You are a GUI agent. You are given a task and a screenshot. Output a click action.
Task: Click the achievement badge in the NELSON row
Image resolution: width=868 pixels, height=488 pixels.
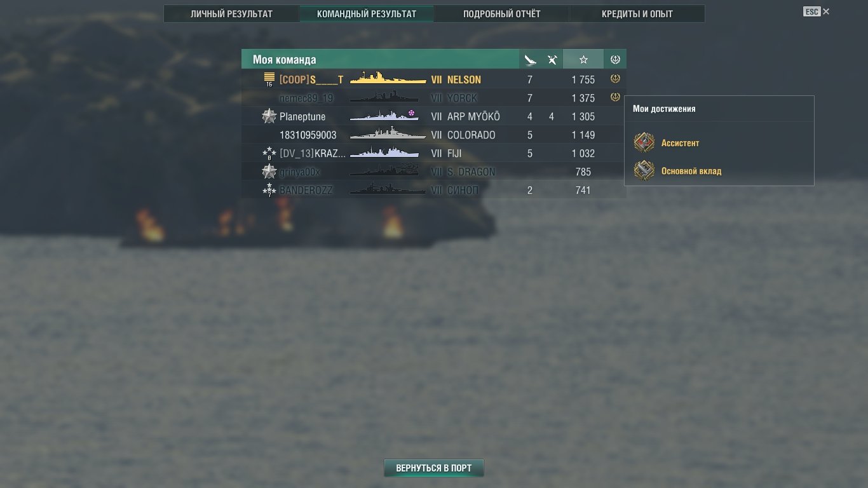(615, 79)
